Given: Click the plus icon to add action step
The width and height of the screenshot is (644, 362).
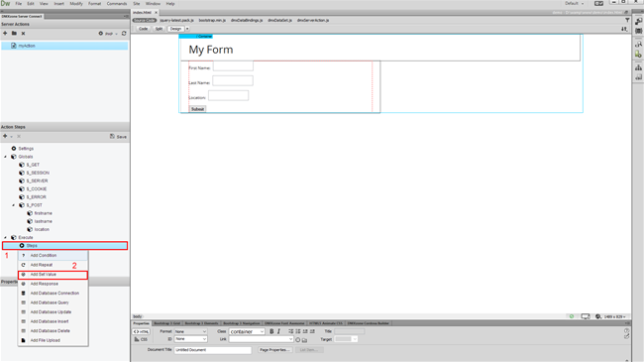Looking at the screenshot, I should (5, 136).
